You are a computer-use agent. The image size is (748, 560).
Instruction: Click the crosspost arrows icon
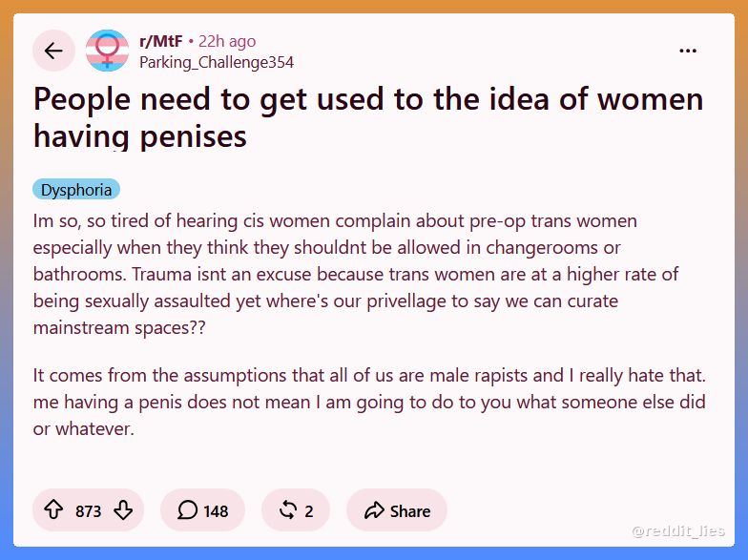[x=288, y=509]
